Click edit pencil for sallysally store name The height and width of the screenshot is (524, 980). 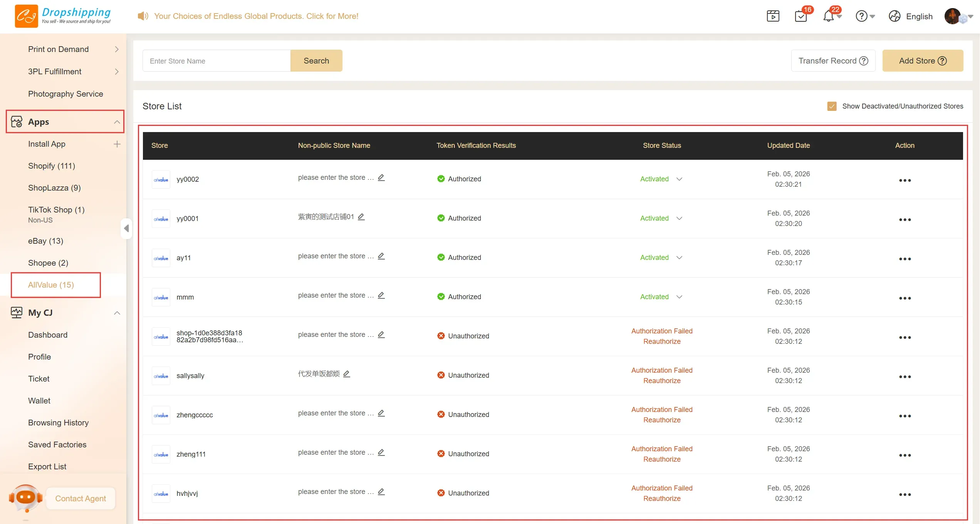coord(347,374)
